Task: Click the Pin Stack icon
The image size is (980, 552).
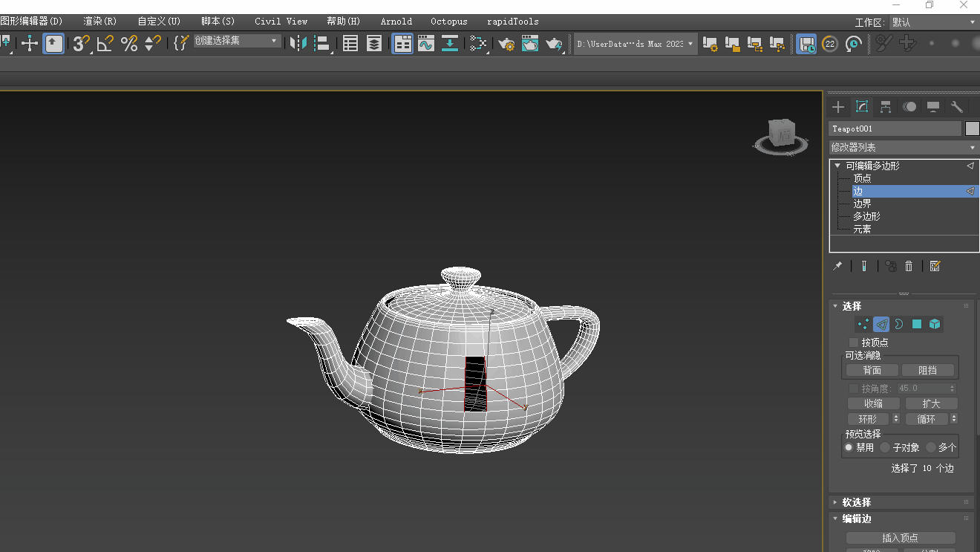Action: 837,266
